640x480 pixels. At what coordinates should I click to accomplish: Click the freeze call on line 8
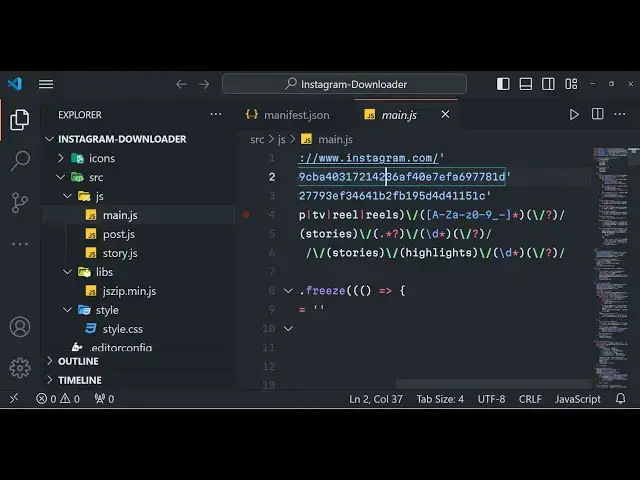click(x=325, y=291)
